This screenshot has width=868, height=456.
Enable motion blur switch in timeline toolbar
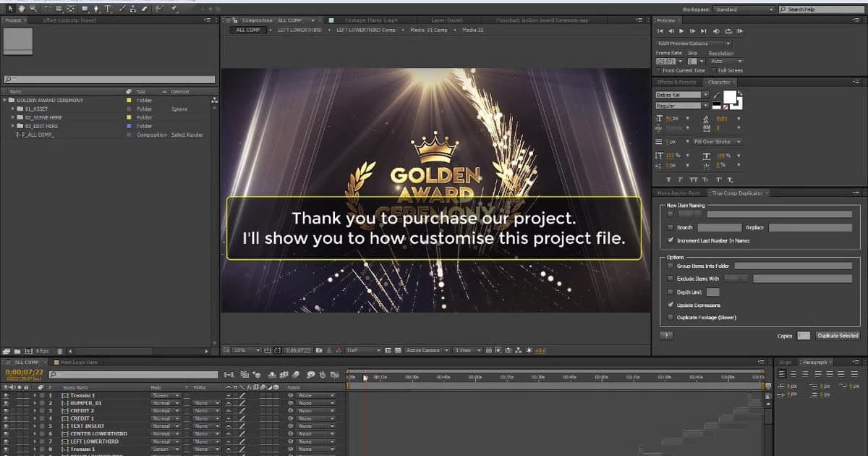click(x=295, y=374)
